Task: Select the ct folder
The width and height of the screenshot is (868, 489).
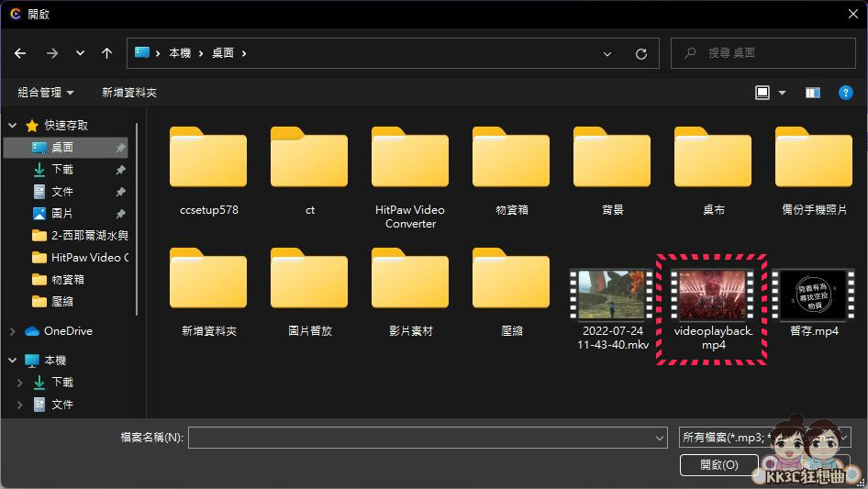Action: pyautogui.click(x=309, y=172)
